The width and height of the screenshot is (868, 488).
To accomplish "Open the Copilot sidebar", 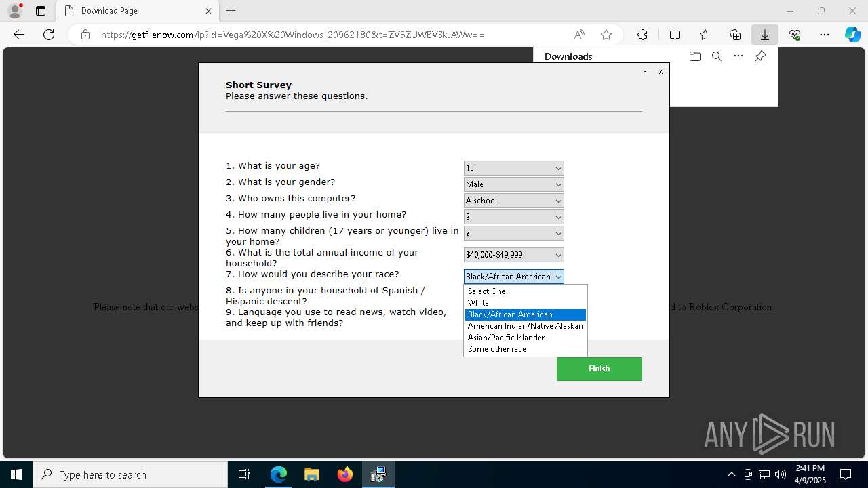I will (x=852, y=35).
